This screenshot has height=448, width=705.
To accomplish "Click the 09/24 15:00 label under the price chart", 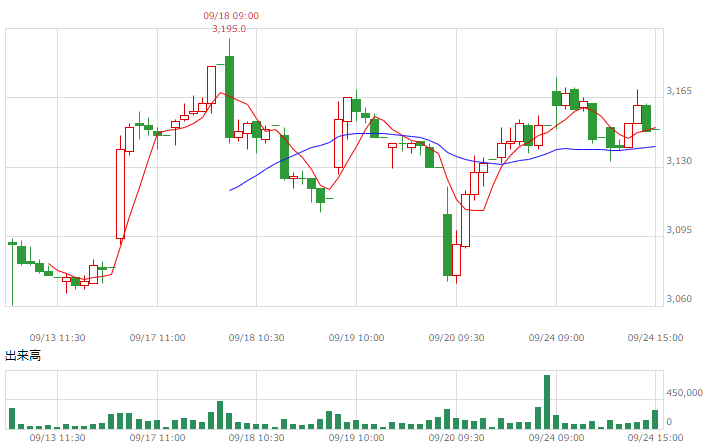I will (x=656, y=338).
